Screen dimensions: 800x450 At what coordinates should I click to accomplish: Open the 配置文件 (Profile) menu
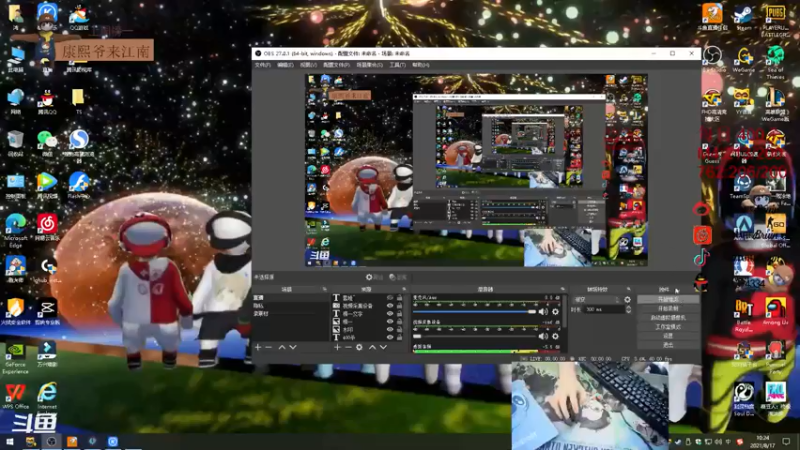click(336, 65)
